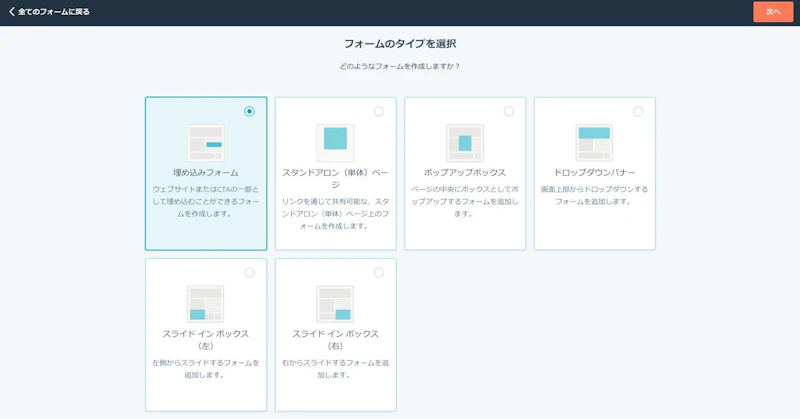Image resolution: width=800 pixels, height=419 pixels.
Task: Click the standalone page description text
Action: click(335, 214)
